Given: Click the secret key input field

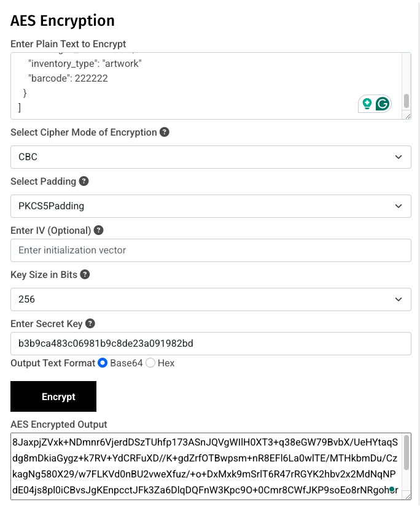Looking at the screenshot, I should tap(210, 344).
